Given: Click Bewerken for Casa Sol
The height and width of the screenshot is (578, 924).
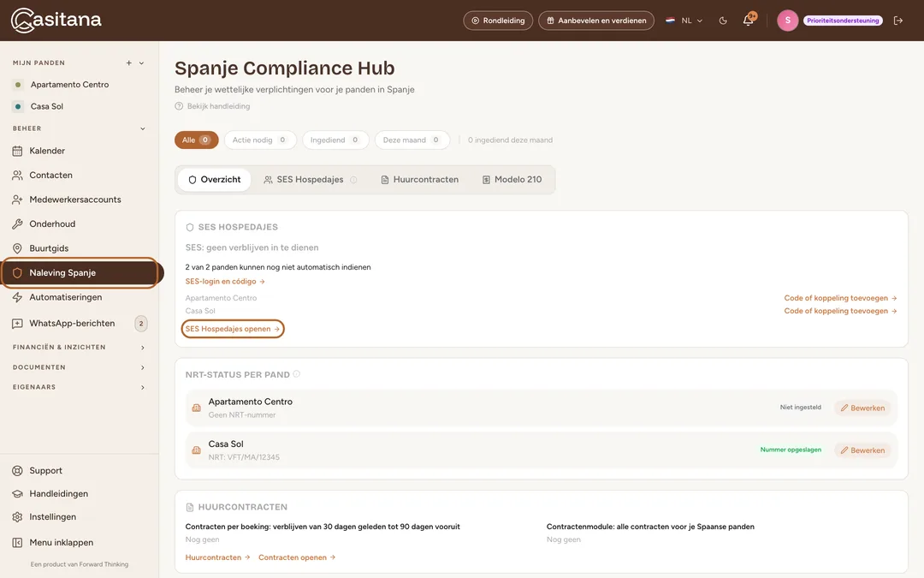Looking at the screenshot, I should tap(862, 450).
